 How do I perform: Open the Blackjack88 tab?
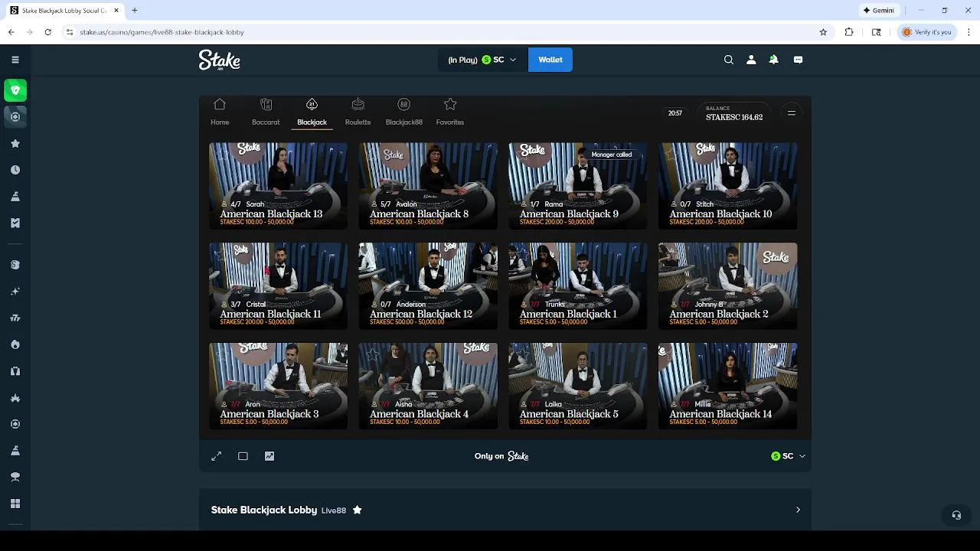(403, 112)
